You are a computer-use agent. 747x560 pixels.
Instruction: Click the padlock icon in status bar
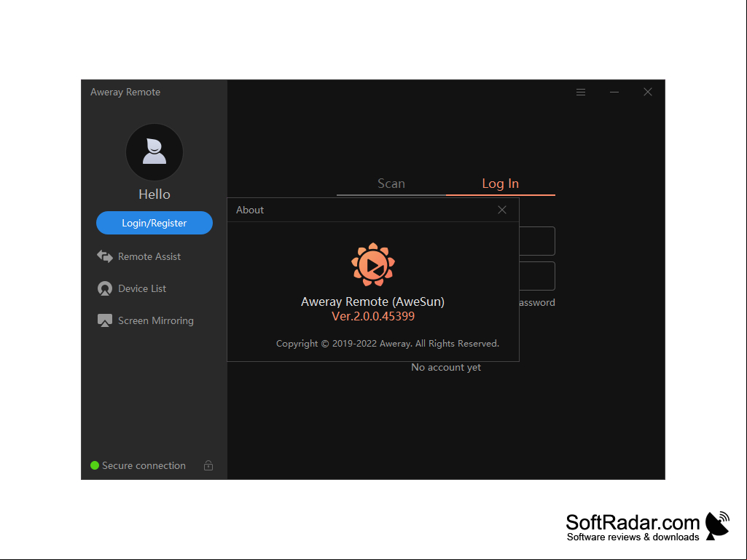(208, 465)
